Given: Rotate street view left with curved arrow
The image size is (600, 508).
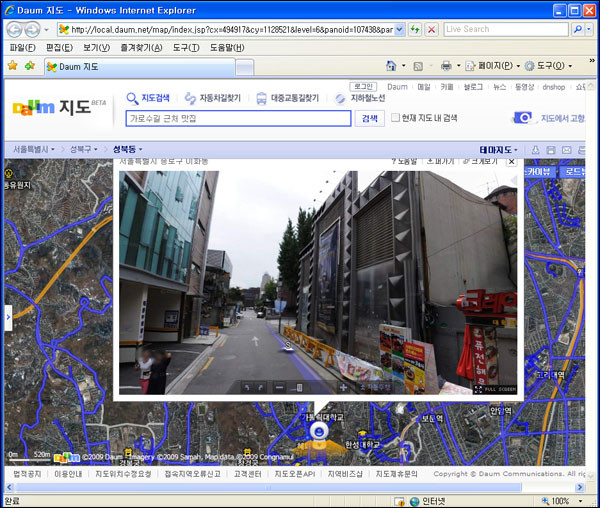Looking at the screenshot, I should [x=247, y=388].
